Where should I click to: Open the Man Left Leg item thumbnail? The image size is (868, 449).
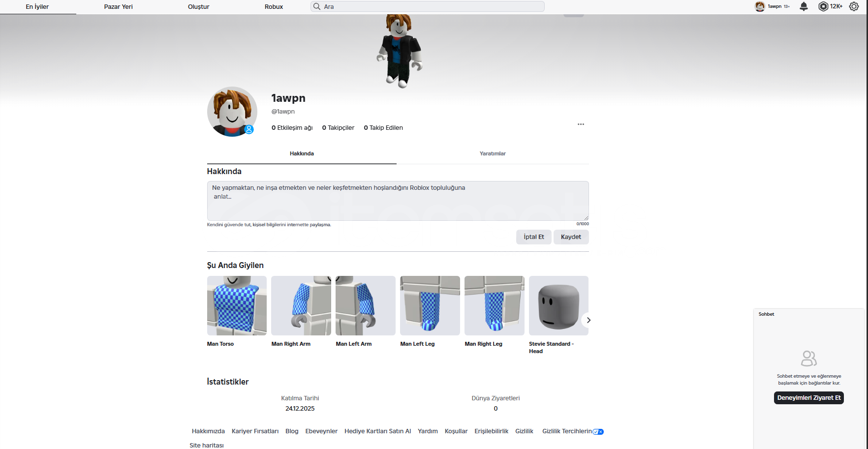point(430,305)
